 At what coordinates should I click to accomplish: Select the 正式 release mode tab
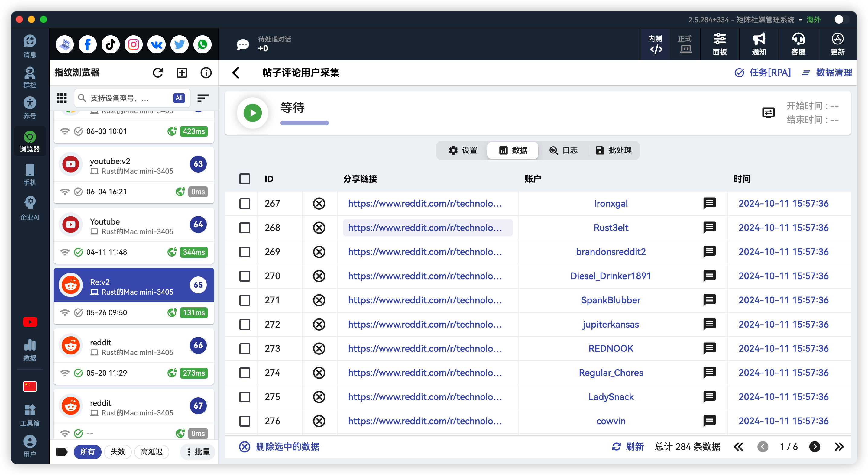point(685,44)
